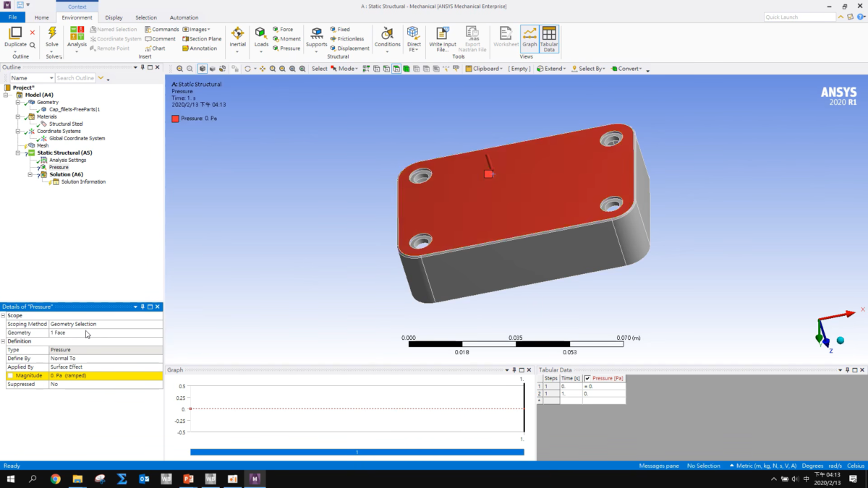The width and height of the screenshot is (868, 488).
Task: Open Chrome from the Windows taskbar
Action: [x=56, y=479]
